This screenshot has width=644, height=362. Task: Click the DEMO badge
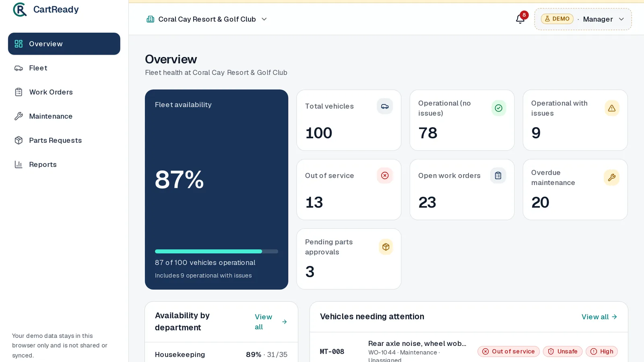(x=557, y=19)
